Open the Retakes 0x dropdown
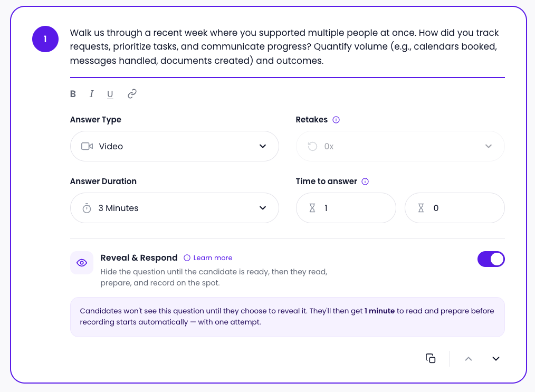Image resolution: width=535 pixels, height=392 pixels. [400, 146]
